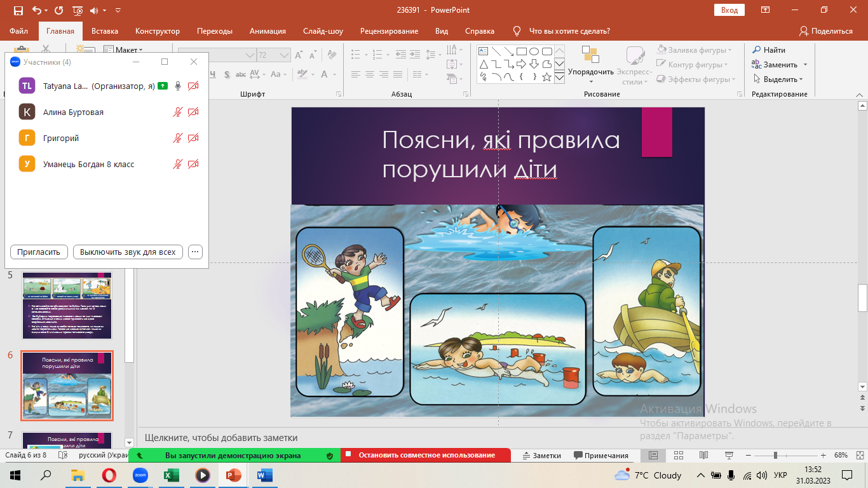
Task: Open the Файл menu tab
Action: click(x=18, y=31)
